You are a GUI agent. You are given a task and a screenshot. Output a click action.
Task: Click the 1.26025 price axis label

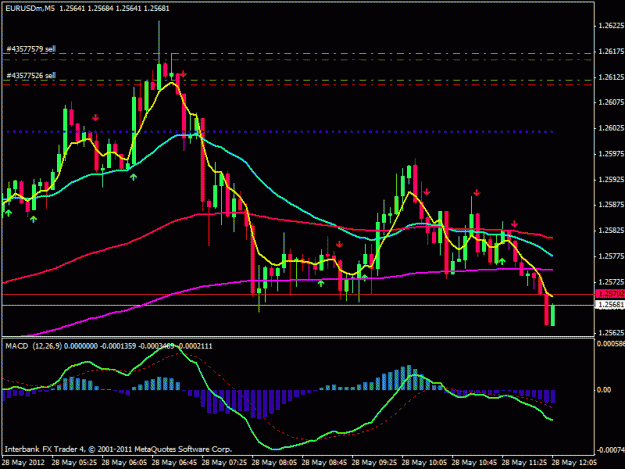point(611,128)
